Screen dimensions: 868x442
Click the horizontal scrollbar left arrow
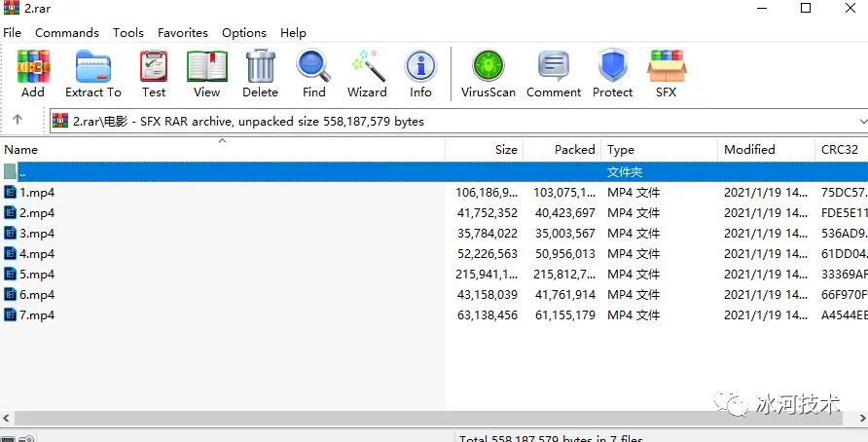click(x=6, y=418)
